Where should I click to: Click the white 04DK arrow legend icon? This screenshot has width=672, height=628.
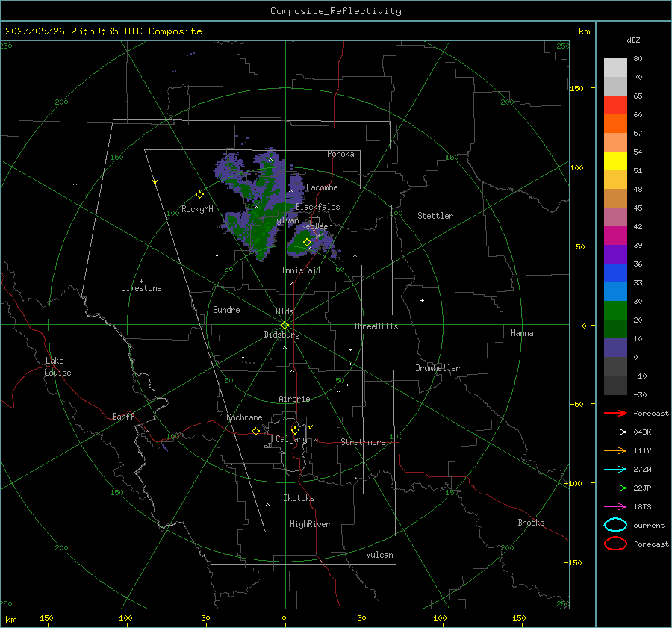pos(615,432)
